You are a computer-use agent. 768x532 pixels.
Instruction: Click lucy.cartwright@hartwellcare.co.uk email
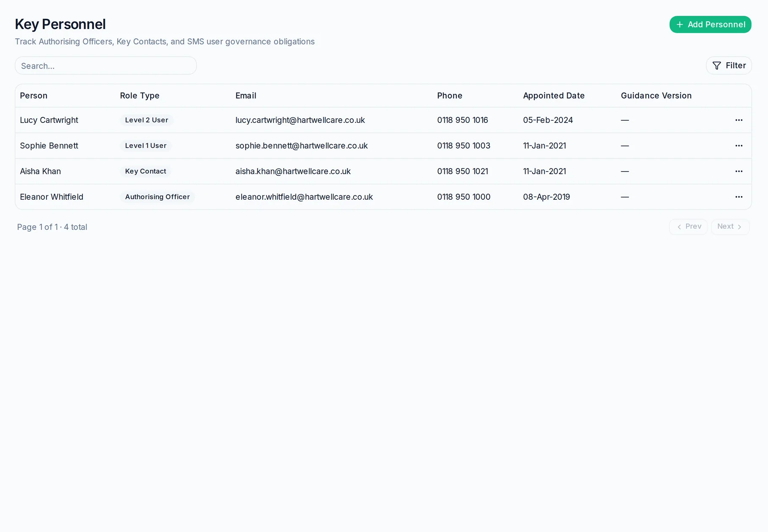point(300,120)
